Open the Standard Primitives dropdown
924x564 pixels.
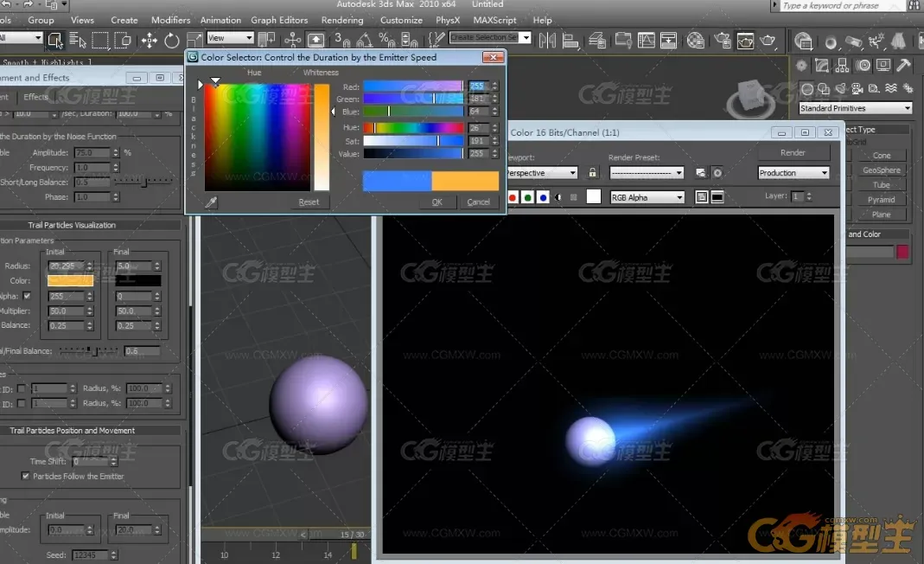(856, 108)
